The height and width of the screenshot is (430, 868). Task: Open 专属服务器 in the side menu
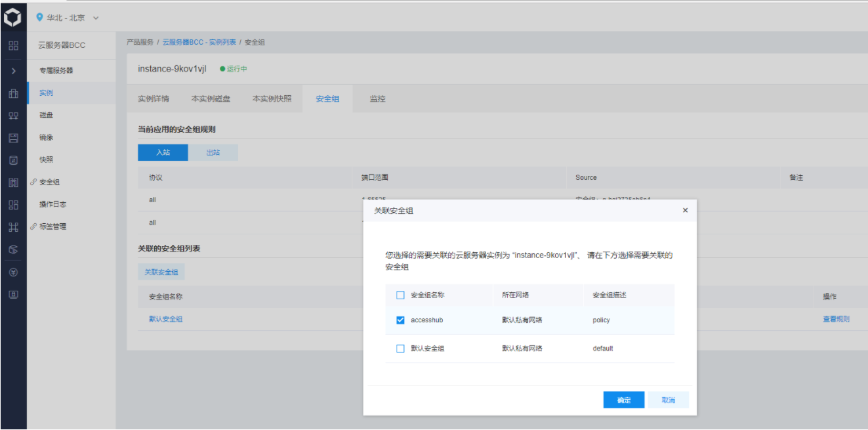56,70
